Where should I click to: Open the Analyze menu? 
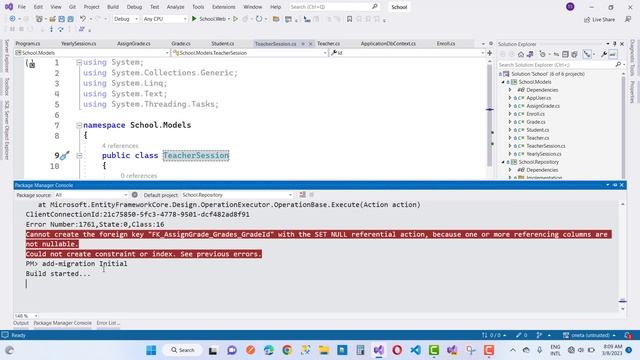pos(176,7)
